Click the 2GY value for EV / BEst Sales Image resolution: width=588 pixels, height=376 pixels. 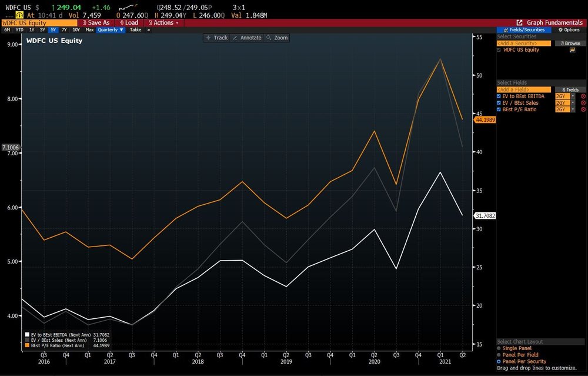563,103
